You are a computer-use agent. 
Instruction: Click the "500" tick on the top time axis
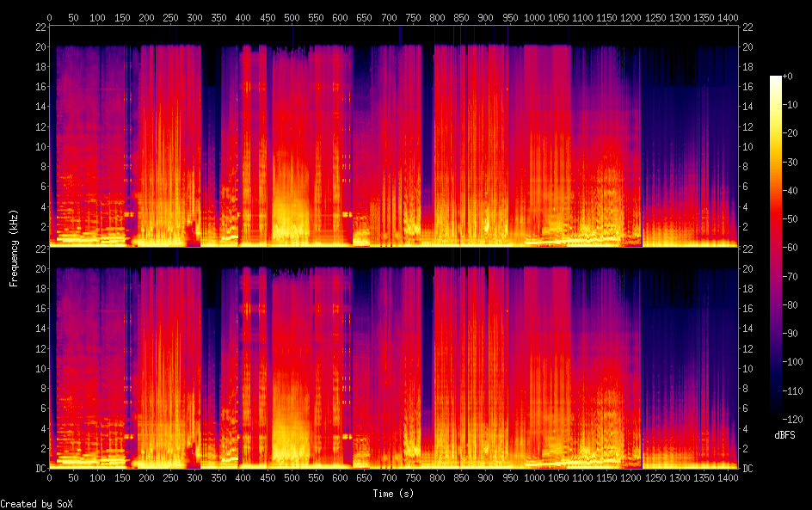click(292, 17)
